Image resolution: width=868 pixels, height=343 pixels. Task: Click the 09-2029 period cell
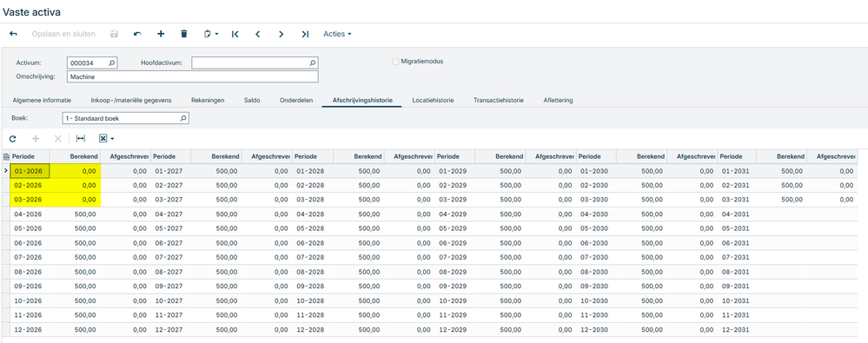tap(454, 286)
